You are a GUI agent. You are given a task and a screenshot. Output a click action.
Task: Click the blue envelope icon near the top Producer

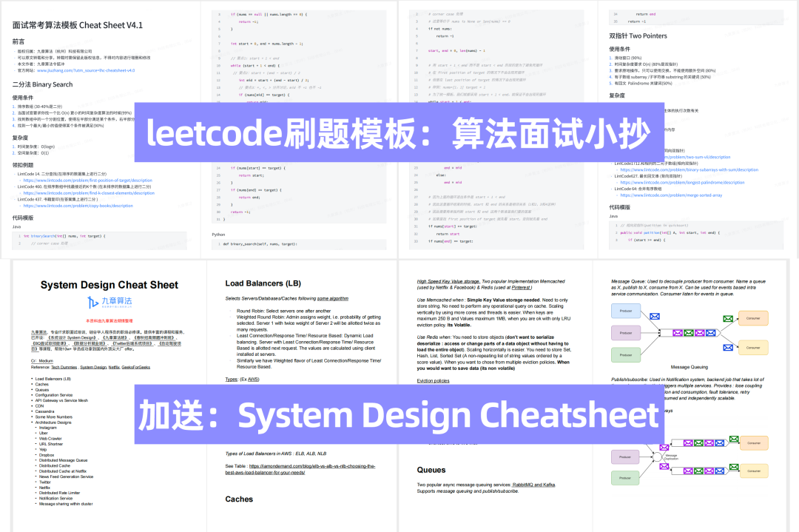[655, 317]
